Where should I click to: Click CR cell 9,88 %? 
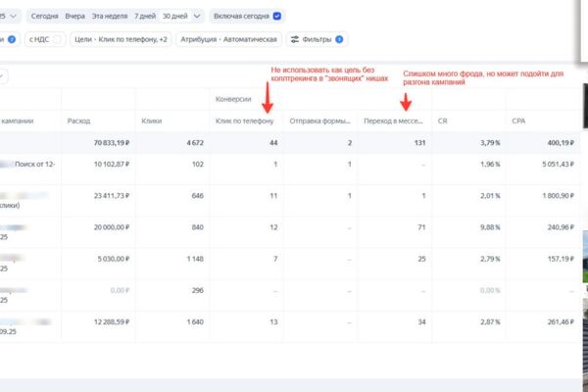point(490,227)
